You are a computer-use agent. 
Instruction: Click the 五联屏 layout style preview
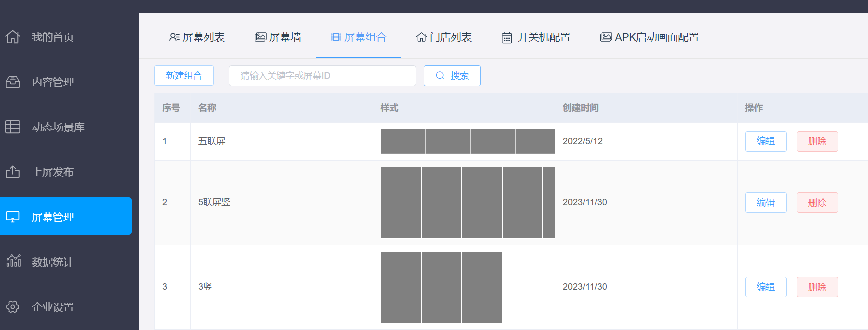tap(468, 141)
